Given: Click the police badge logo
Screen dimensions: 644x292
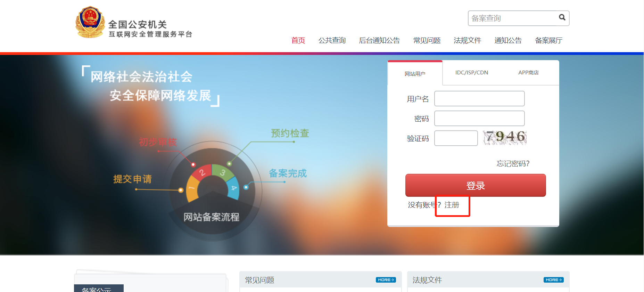Looking at the screenshot, I should (90, 22).
